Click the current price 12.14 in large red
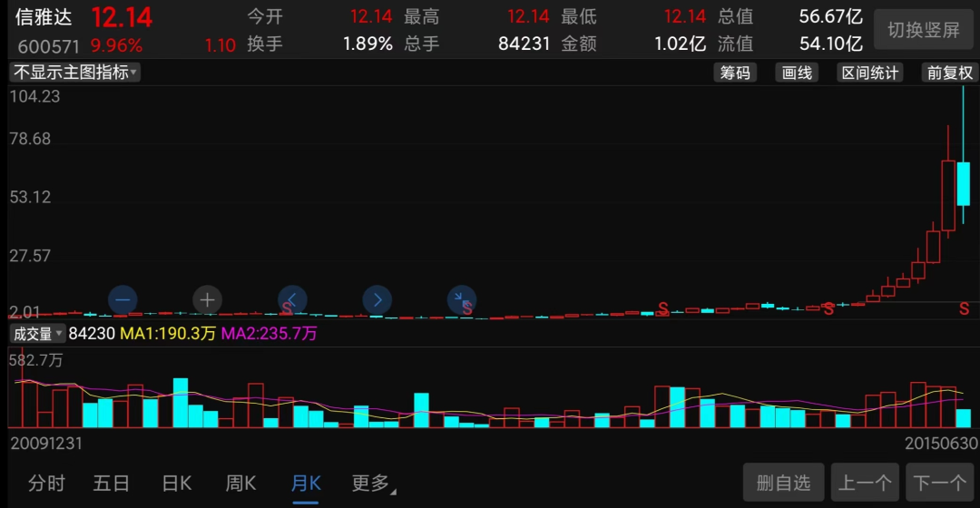This screenshot has width=980, height=508. pyautogui.click(x=122, y=17)
